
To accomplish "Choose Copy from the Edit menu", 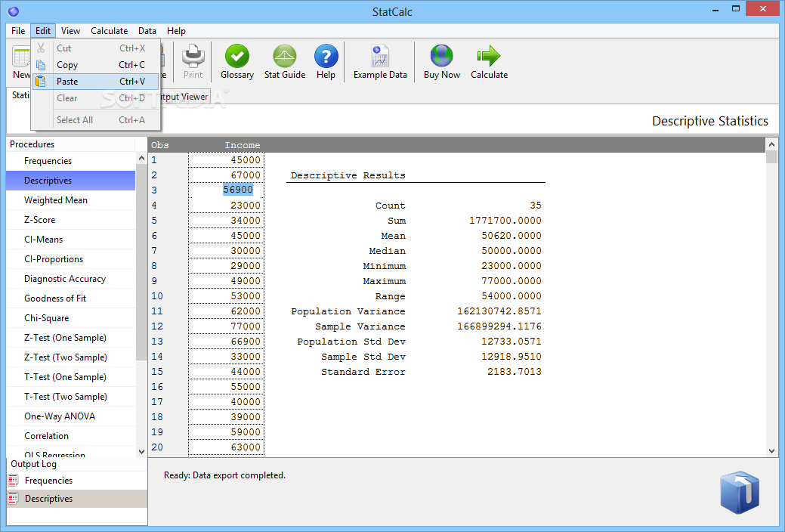I will tap(96, 65).
